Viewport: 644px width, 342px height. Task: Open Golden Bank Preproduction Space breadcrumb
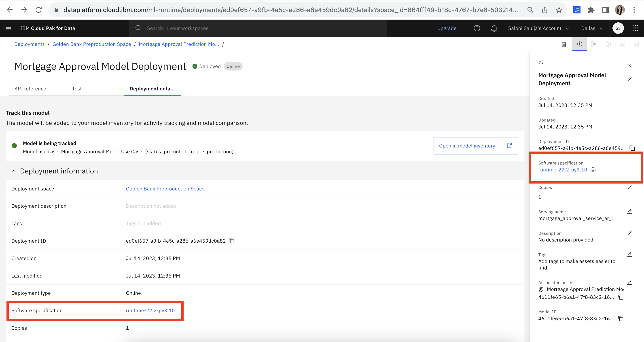pos(91,44)
